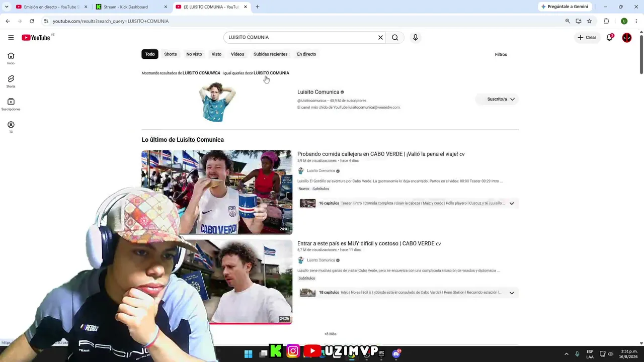Image resolution: width=644 pixels, height=362 pixels.
Task: Select the Shorts filter chip
Action: pyautogui.click(x=171, y=54)
